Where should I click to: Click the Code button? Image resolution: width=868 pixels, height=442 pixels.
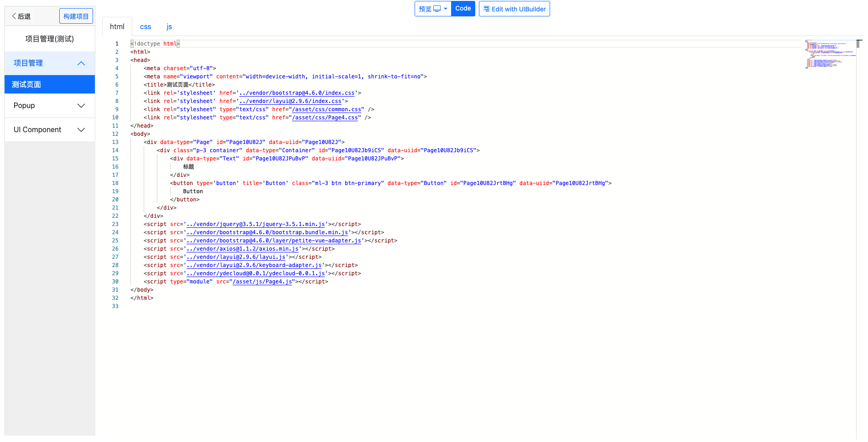pyautogui.click(x=463, y=9)
